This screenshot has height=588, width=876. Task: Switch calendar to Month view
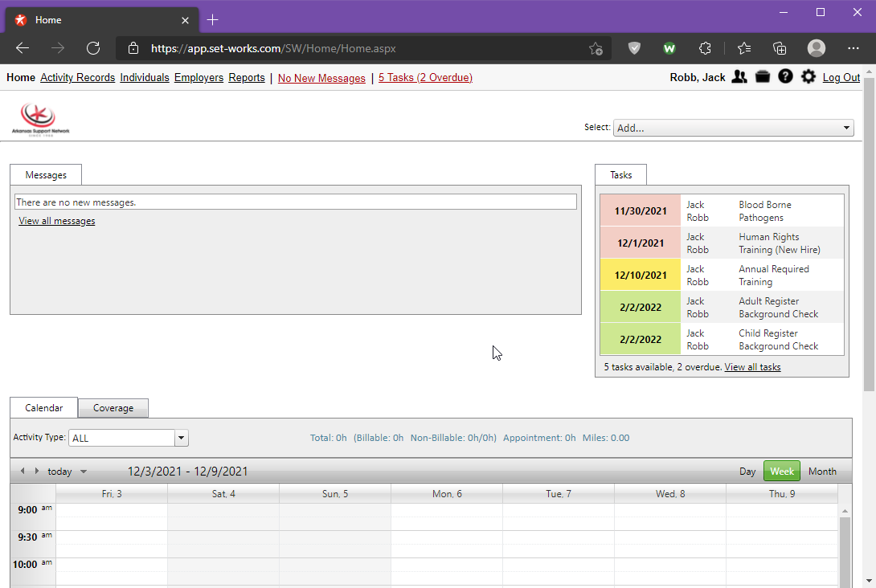[821, 472]
